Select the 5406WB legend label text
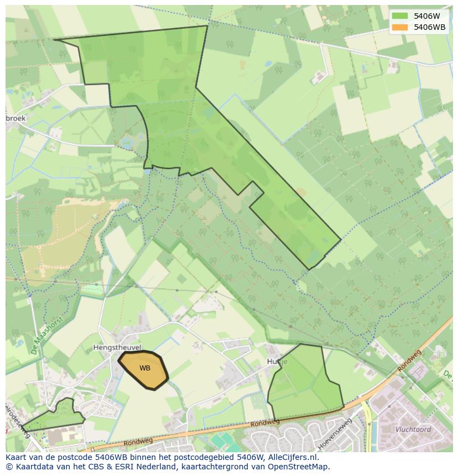 pos(430,27)
